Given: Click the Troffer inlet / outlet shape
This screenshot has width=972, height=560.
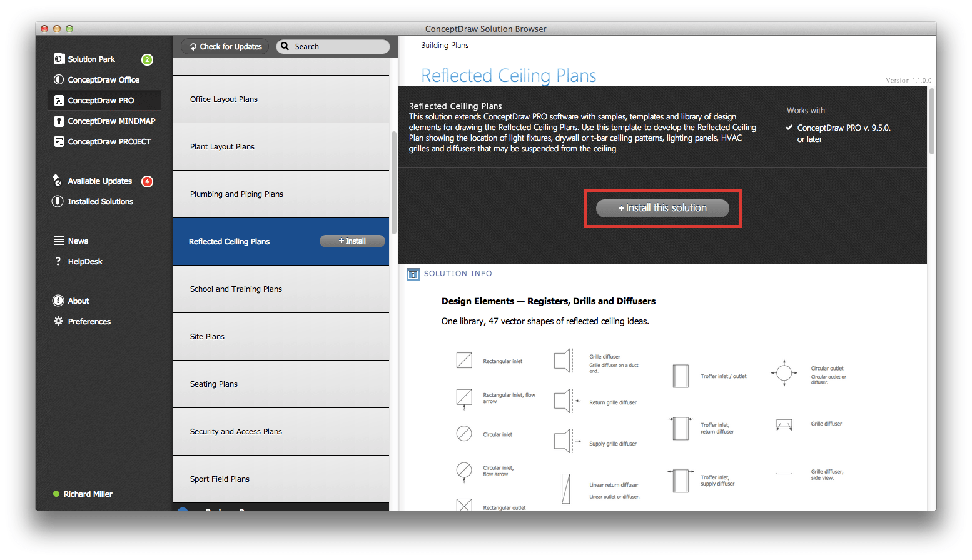Looking at the screenshot, I should point(681,376).
